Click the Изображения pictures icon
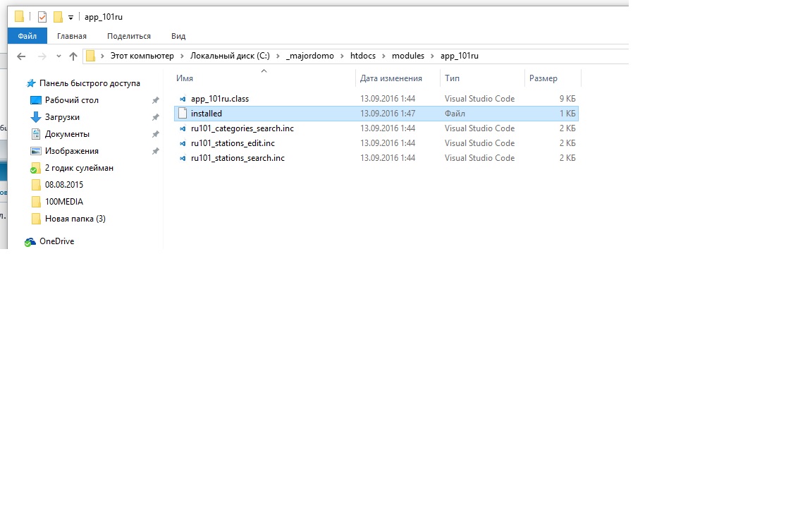The height and width of the screenshot is (508, 812). coord(36,151)
